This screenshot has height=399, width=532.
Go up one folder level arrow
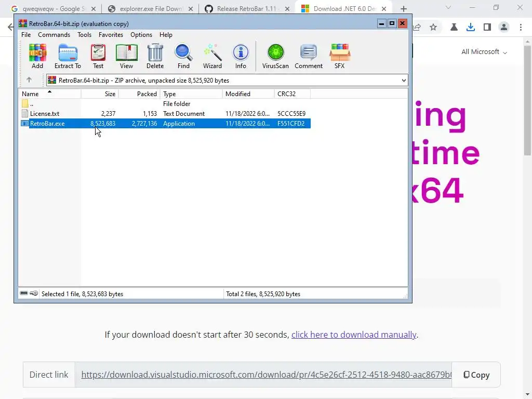click(x=29, y=80)
